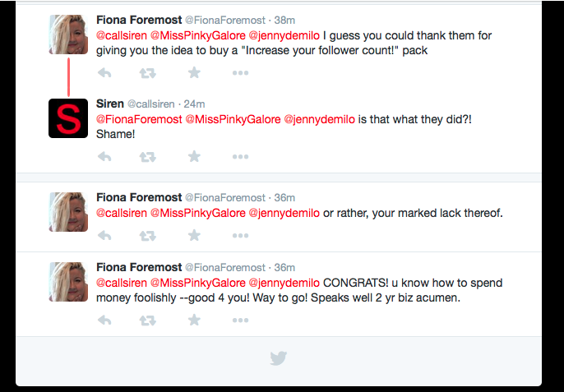
Task: Favorite Fiona's 38m follower count tweet
Action: [194, 72]
